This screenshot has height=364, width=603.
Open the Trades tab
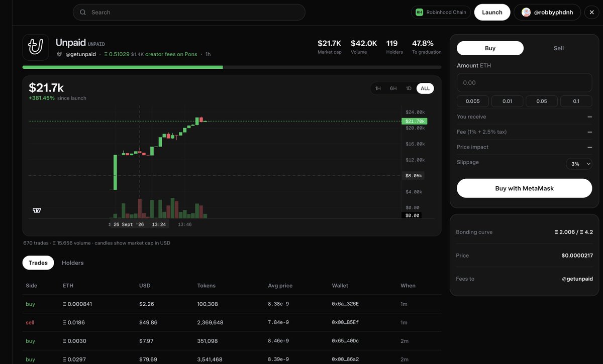tap(38, 263)
